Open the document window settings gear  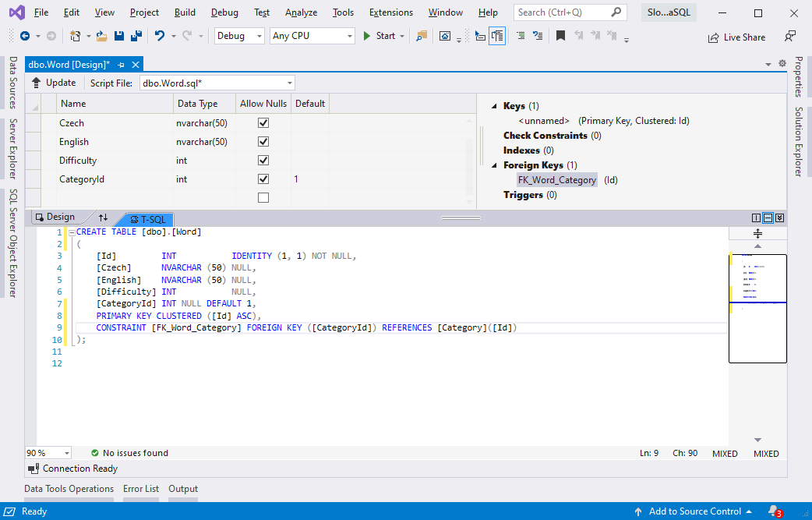[782, 64]
